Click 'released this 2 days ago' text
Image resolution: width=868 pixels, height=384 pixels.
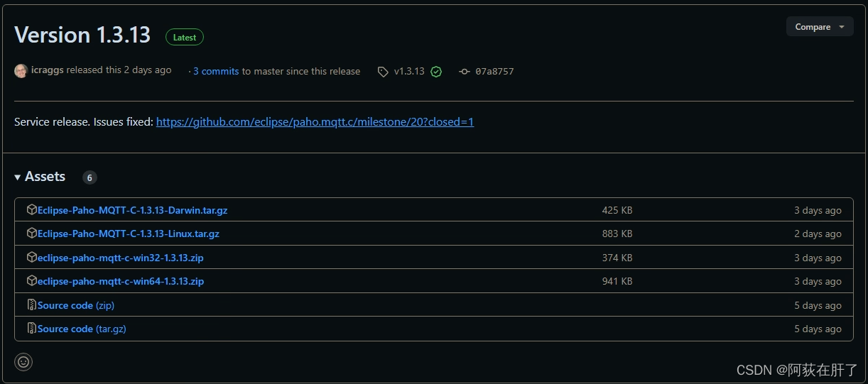[x=119, y=70]
